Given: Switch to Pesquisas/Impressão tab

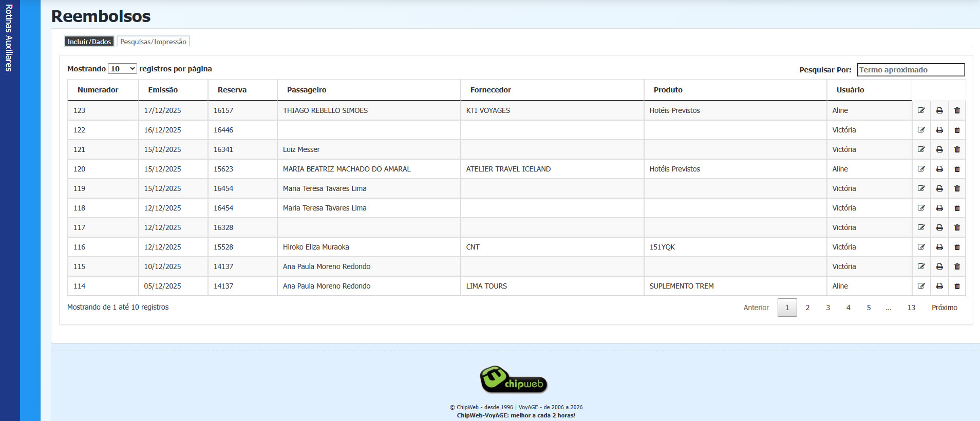Looking at the screenshot, I should coord(153,42).
